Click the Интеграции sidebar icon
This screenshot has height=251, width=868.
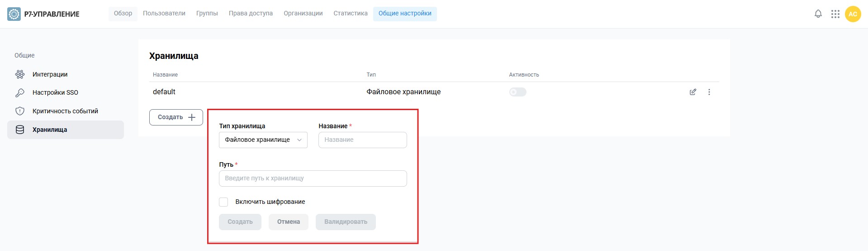point(20,74)
